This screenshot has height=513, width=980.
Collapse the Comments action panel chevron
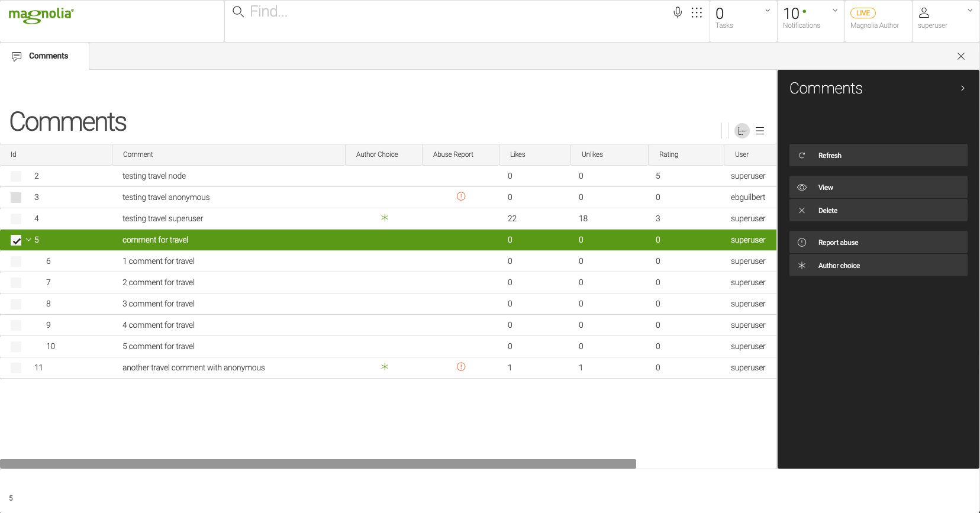point(963,88)
